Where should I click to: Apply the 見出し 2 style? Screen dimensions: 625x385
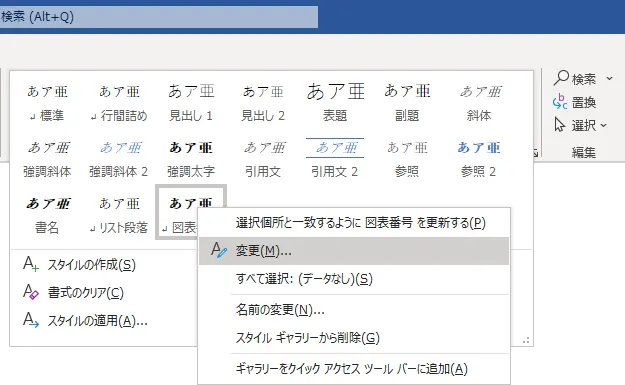[x=263, y=102]
